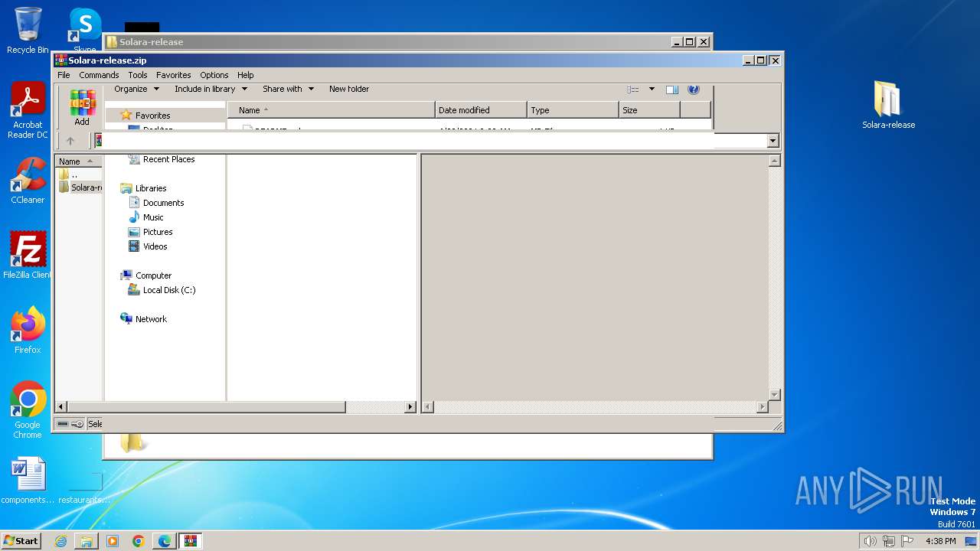Select Computer in the navigation pane
980x551 pixels.
click(146, 275)
